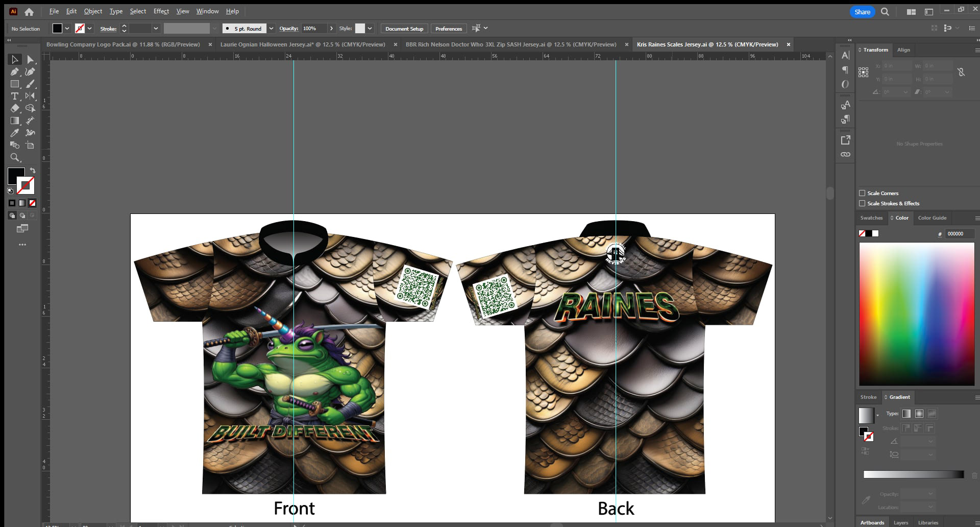Select the Reflect tool
980x527 pixels.
tap(31, 96)
